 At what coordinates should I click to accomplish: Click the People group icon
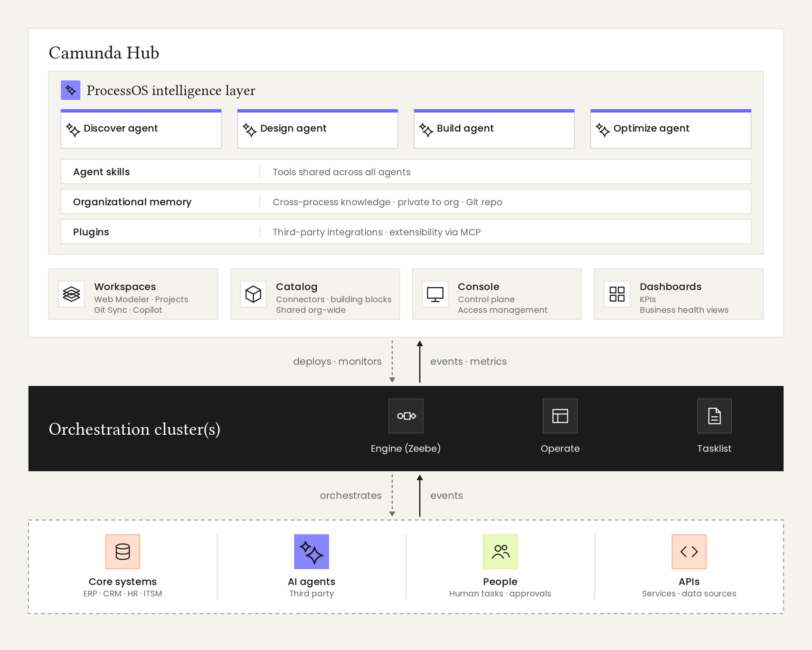click(x=500, y=552)
